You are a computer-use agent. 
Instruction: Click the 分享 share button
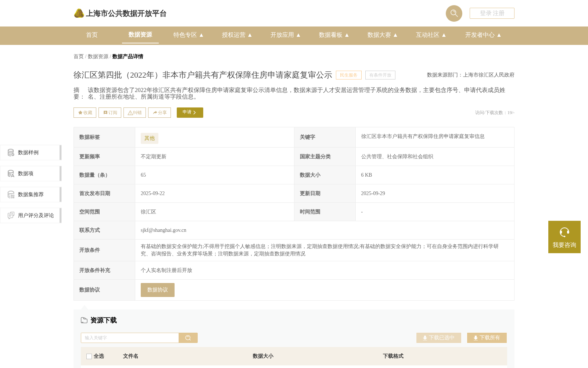point(159,113)
